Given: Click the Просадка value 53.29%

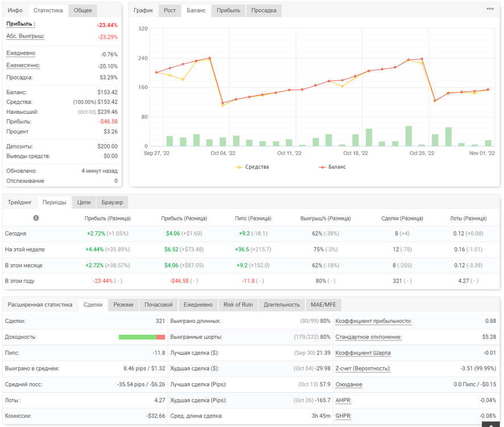Looking at the screenshot, I should 109,77.
